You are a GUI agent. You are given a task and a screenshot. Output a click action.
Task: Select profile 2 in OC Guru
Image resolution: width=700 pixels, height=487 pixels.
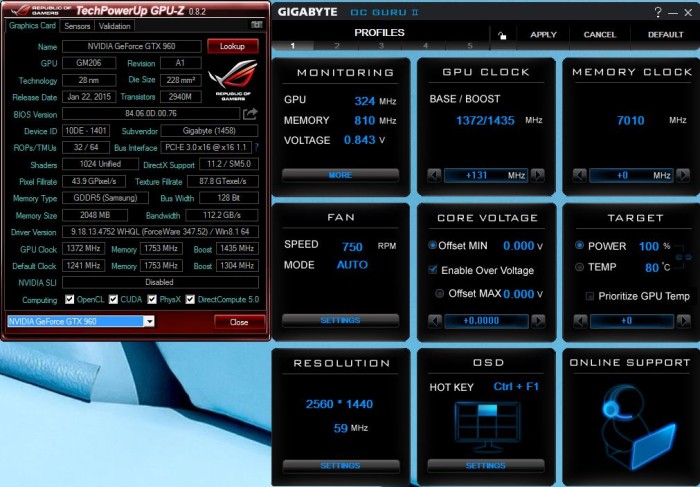click(337, 46)
